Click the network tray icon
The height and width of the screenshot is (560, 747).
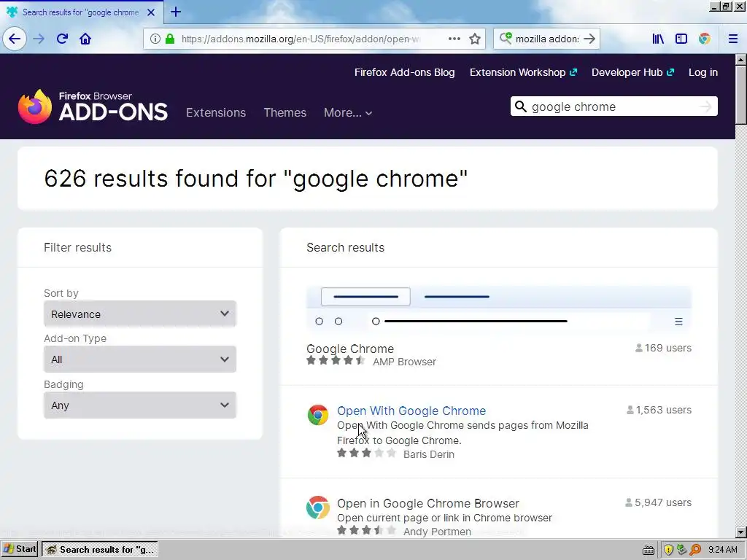[682, 550]
